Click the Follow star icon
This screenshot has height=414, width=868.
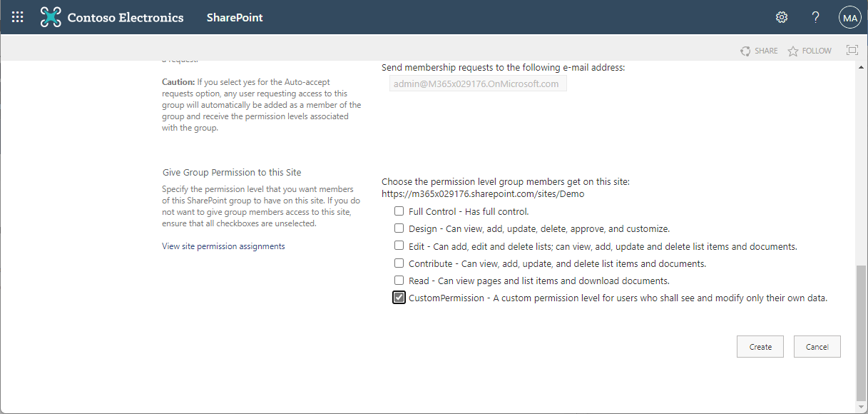(793, 51)
